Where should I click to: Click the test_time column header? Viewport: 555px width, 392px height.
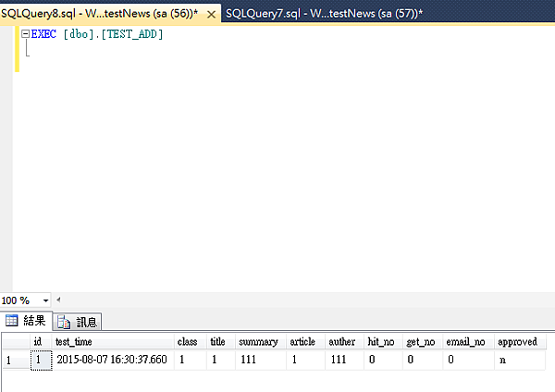click(113, 342)
